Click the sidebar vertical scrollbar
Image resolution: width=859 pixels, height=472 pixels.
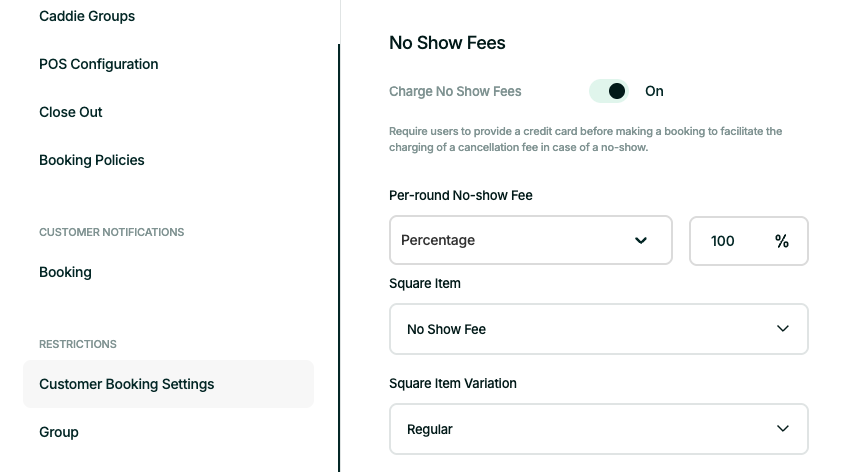[x=339, y=250]
